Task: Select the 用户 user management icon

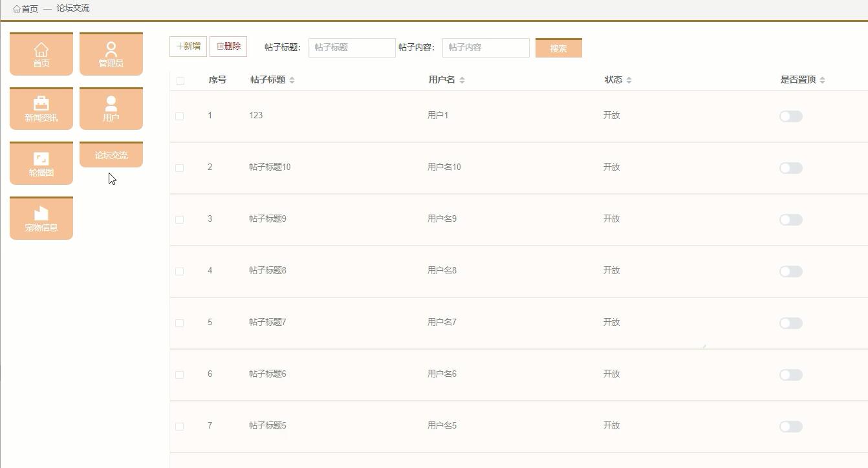Action: coord(111,109)
